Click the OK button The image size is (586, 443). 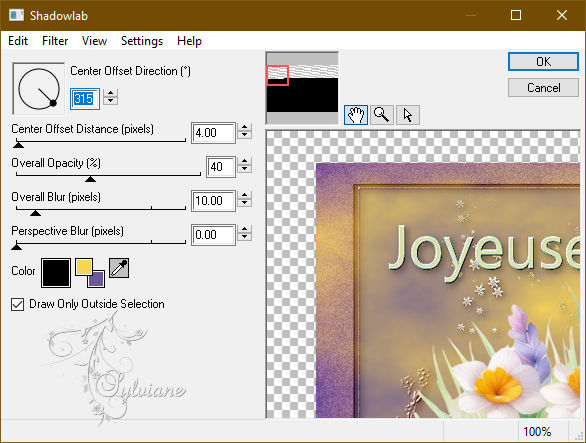[543, 61]
